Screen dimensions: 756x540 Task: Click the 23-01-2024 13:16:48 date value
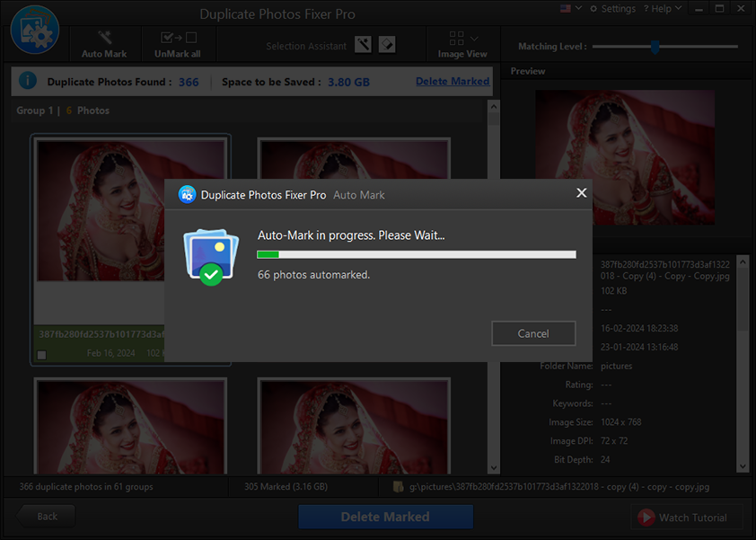point(639,347)
